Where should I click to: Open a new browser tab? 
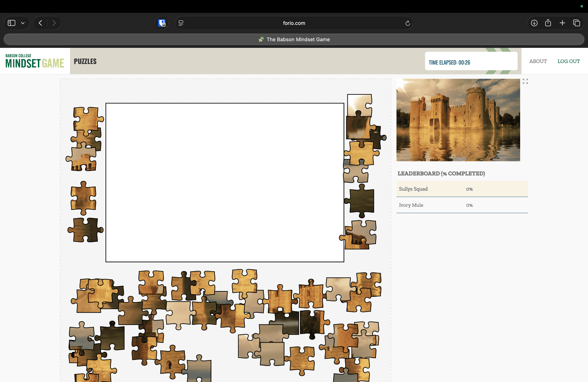[562, 23]
